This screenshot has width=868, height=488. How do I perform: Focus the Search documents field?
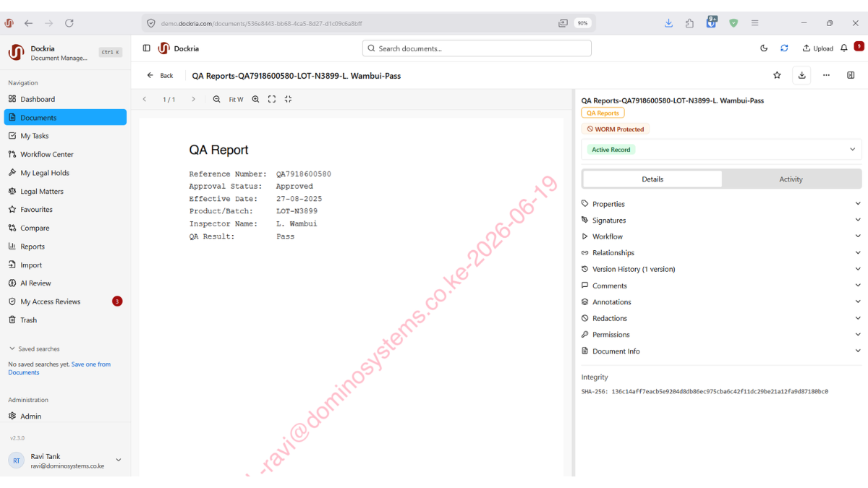point(477,48)
